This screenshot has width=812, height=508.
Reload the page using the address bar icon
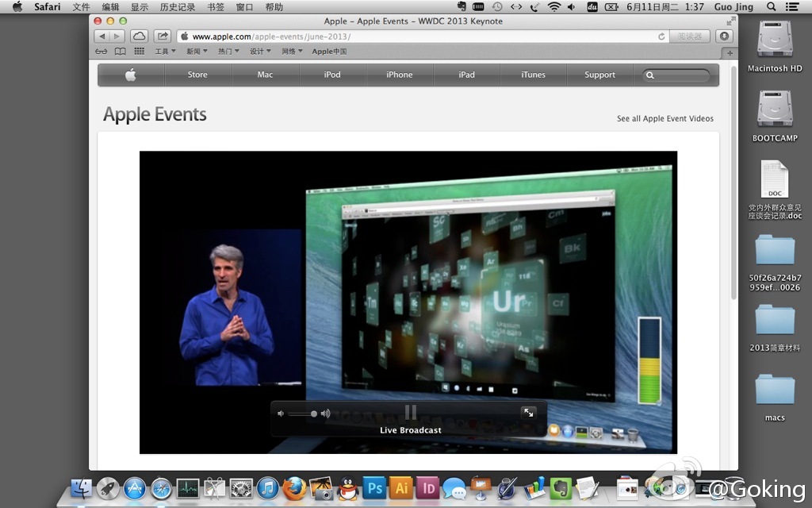(x=661, y=37)
